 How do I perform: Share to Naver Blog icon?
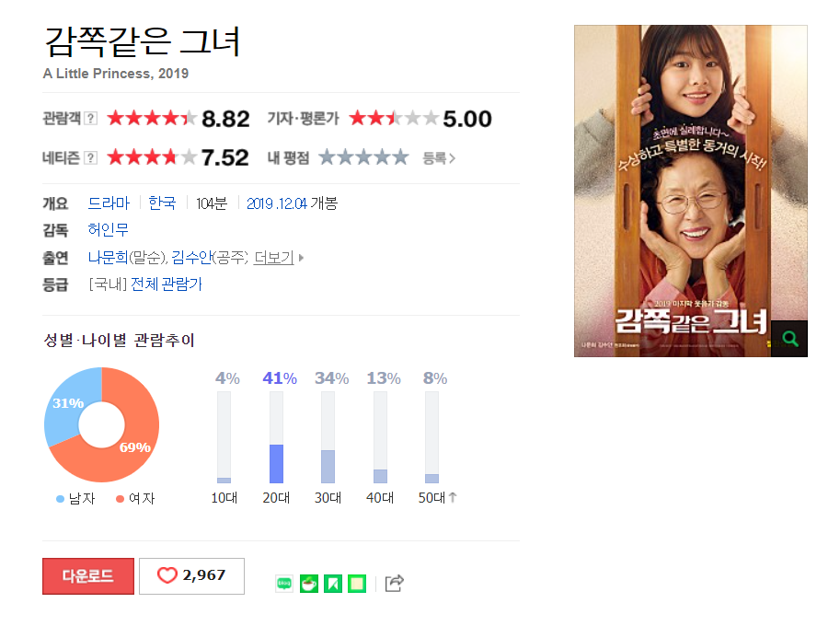click(x=284, y=583)
